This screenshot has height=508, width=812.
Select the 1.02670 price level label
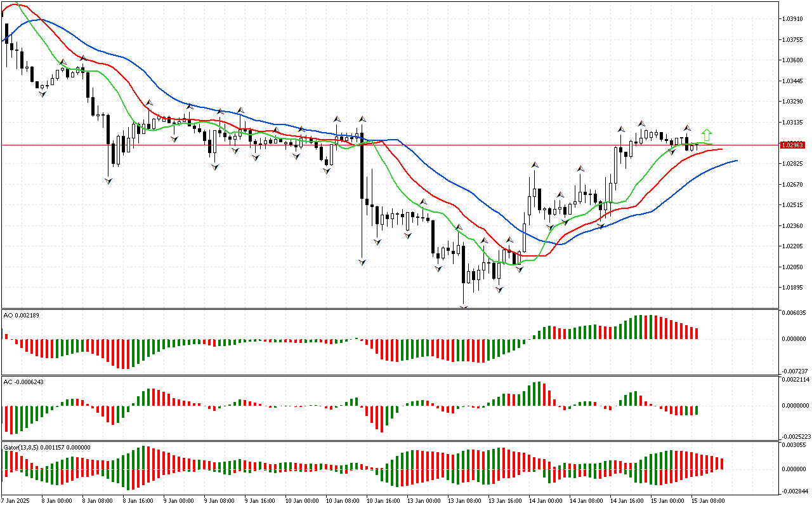point(794,184)
